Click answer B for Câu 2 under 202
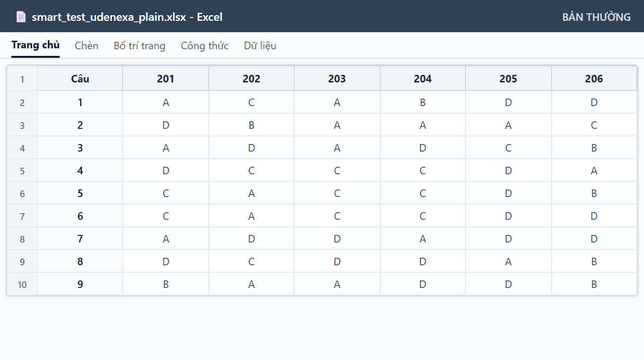Viewport: 644px width, 360px height. [x=251, y=125]
